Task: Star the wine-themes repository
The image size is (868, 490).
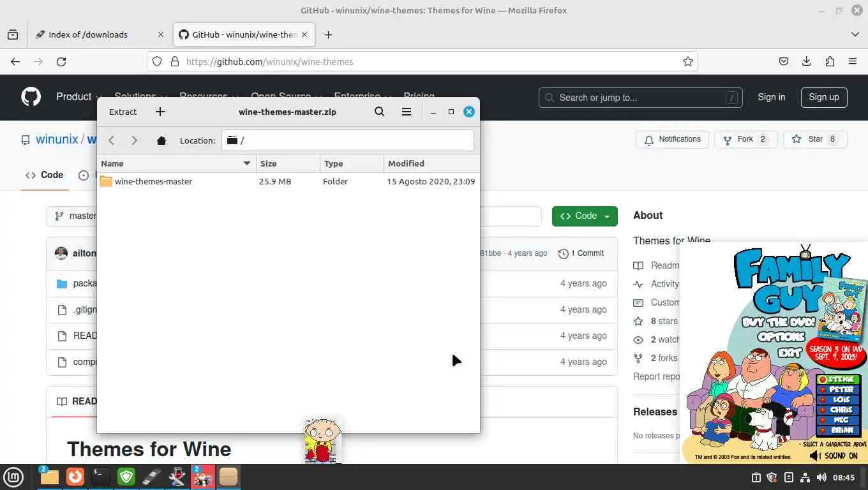Action: coord(815,139)
